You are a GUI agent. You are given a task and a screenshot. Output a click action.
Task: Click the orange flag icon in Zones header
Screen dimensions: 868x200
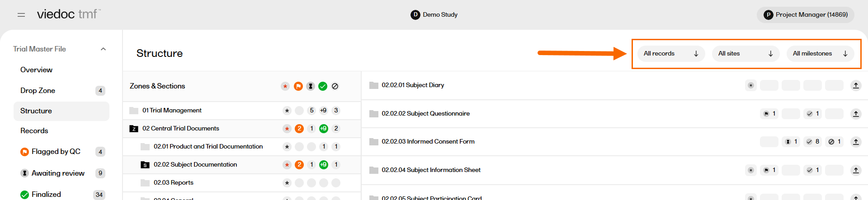(298, 86)
